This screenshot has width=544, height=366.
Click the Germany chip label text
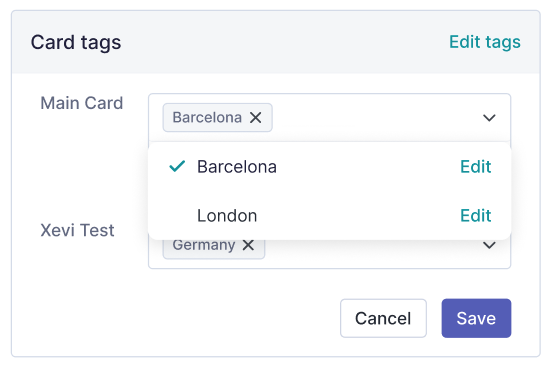coord(204,245)
